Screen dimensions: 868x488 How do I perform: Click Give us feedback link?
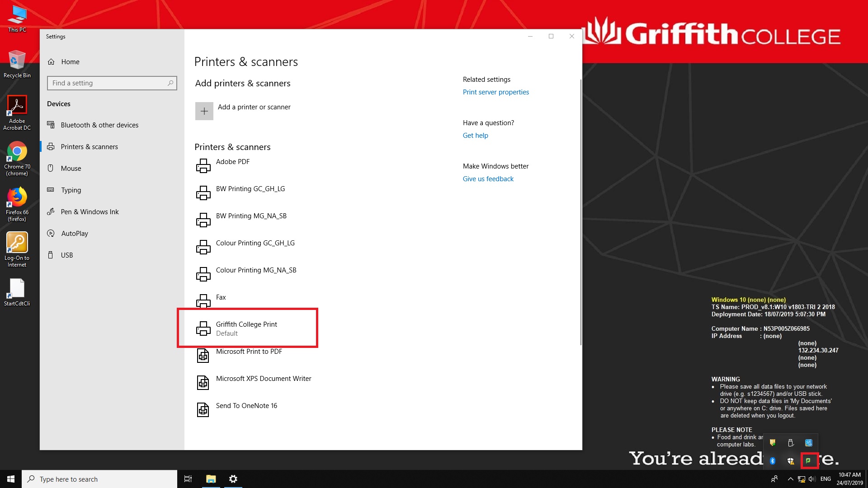[x=488, y=179]
